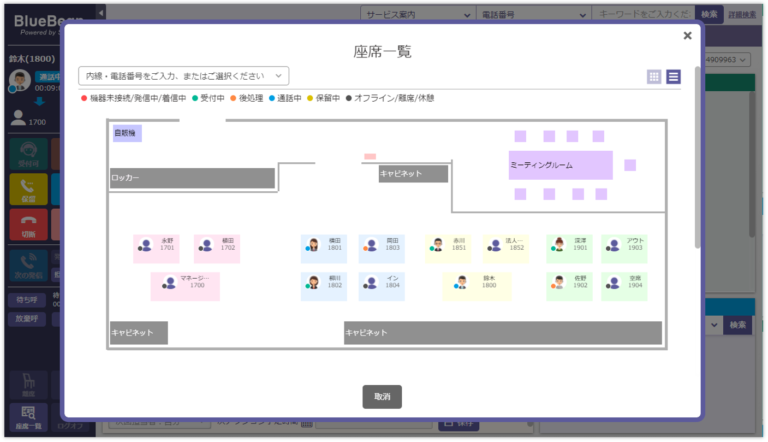768x442 pixels.
Task: Close the 座席一覧 dialog
Action: [x=687, y=36]
